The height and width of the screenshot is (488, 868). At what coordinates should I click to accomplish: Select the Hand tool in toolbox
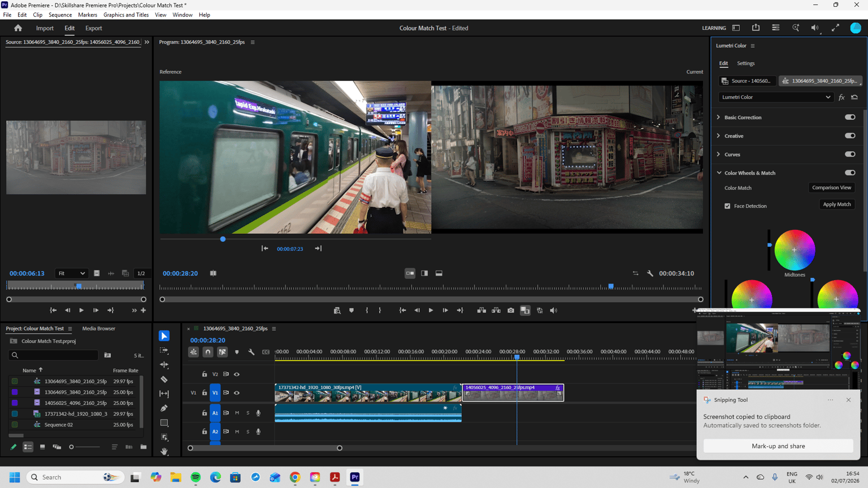pyautogui.click(x=164, y=451)
